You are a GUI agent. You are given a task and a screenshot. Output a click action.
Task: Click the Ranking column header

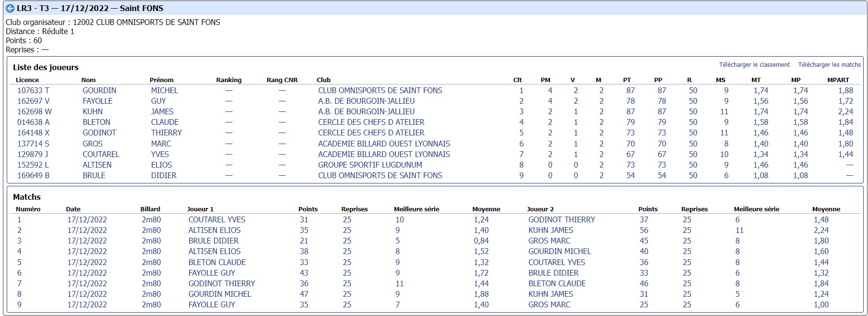point(229,80)
